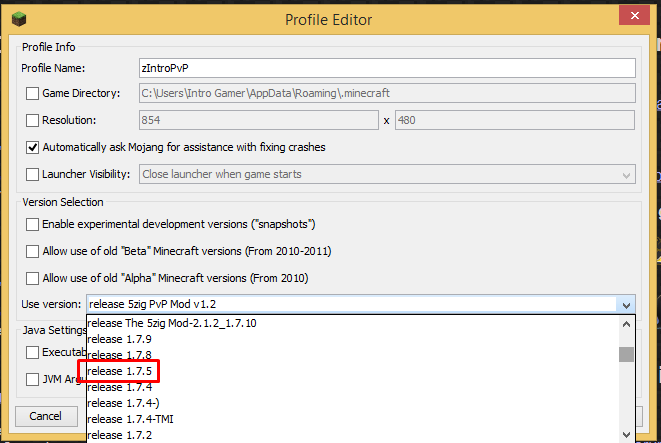Click the Profile Name text field
The width and height of the screenshot is (661, 443).
387,68
